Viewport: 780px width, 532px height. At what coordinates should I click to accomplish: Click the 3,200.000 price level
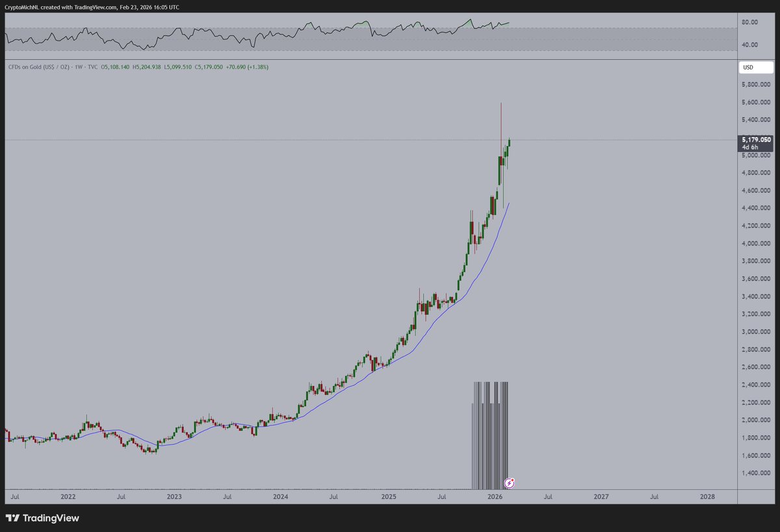[x=756, y=314]
